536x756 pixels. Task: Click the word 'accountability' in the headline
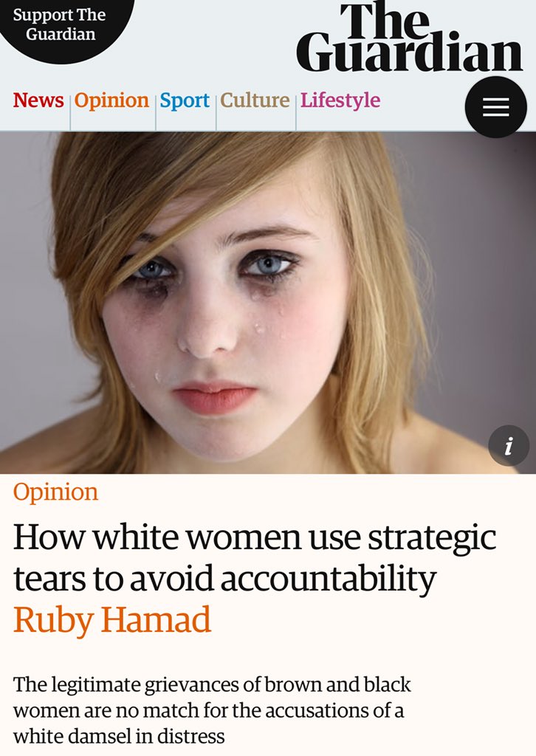(x=329, y=579)
